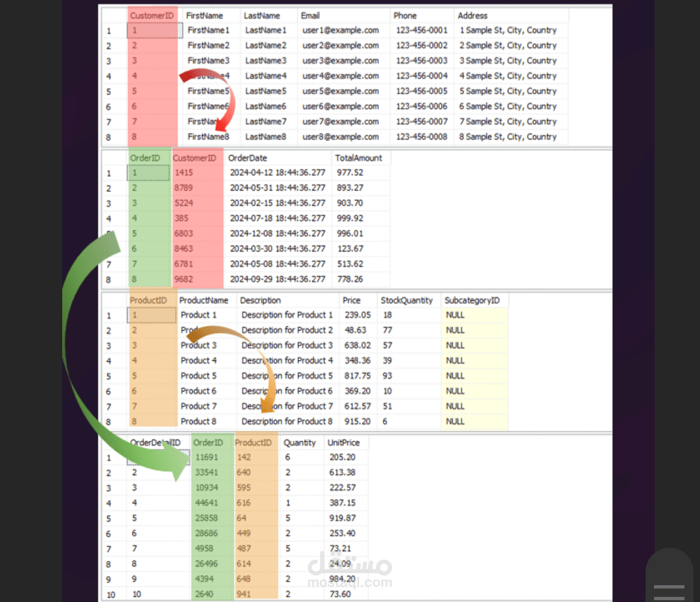Click the cell user1@example.com

point(341,30)
